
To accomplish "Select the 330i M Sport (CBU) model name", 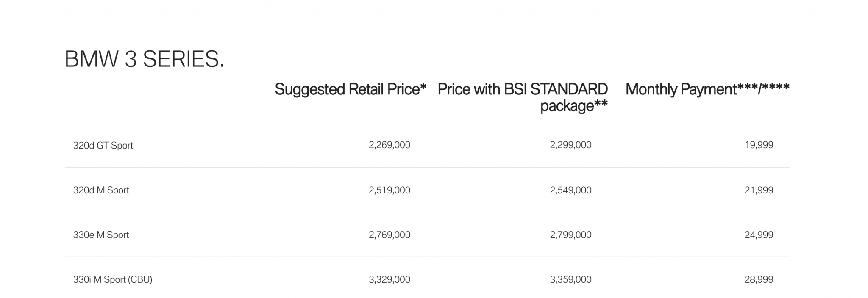I will pyautogui.click(x=112, y=280).
